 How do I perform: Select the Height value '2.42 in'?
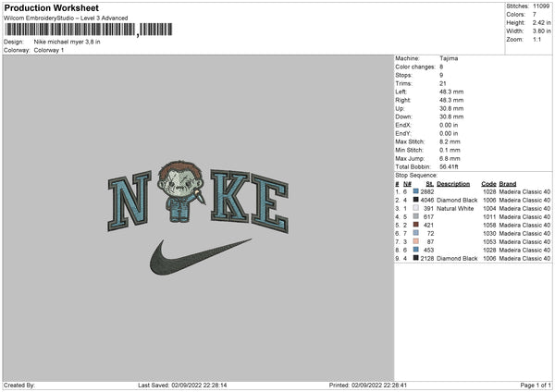[541, 22]
